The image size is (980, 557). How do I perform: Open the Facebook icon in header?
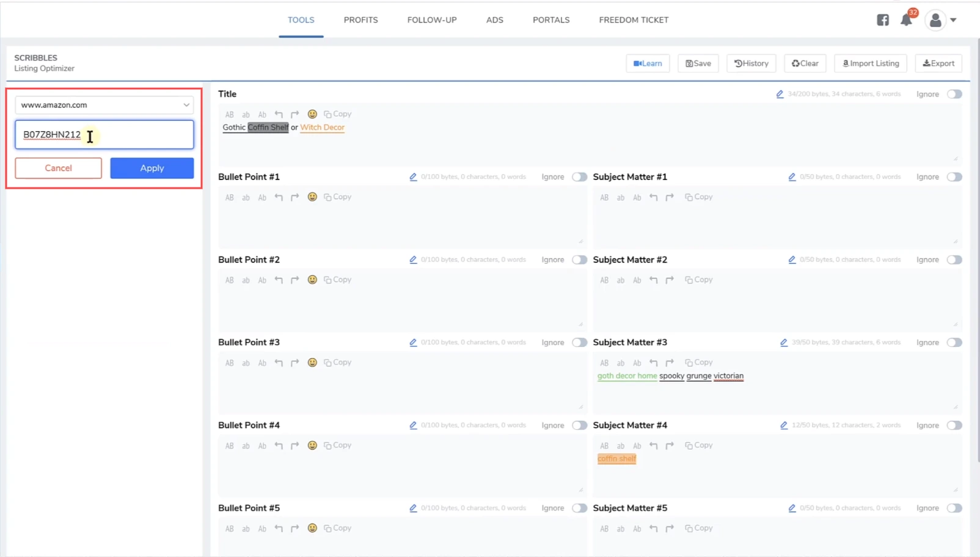click(x=882, y=20)
